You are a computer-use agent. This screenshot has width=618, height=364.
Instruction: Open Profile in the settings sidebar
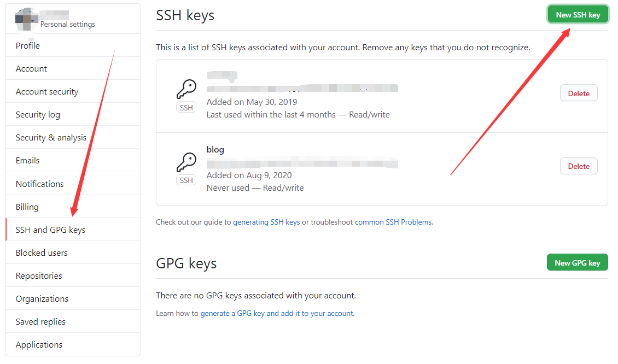coord(73,46)
